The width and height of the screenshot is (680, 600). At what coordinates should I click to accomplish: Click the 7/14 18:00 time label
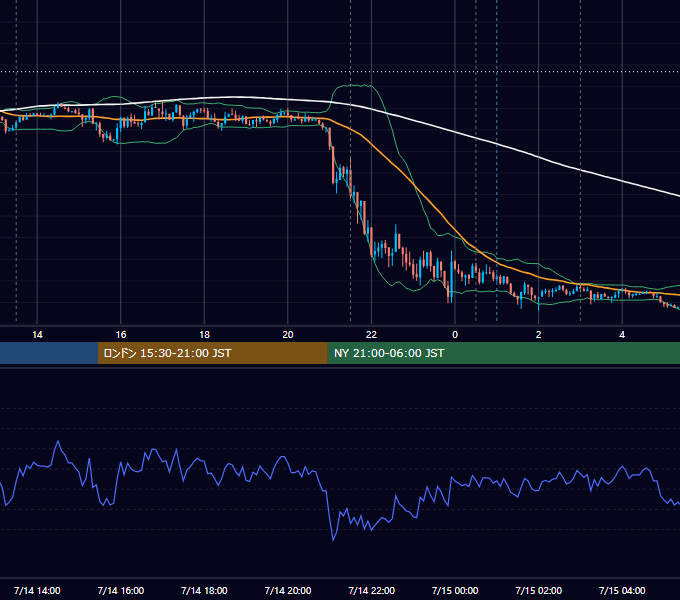coord(204,590)
